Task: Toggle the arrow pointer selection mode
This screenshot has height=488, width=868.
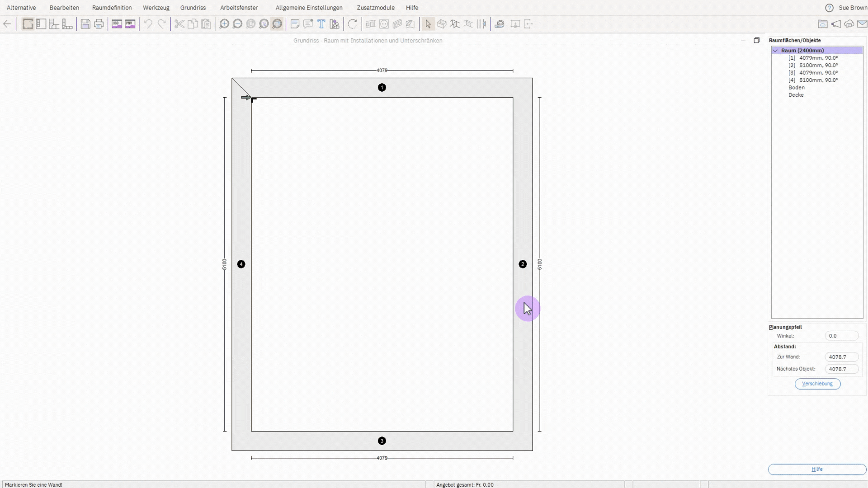Action: point(428,24)
